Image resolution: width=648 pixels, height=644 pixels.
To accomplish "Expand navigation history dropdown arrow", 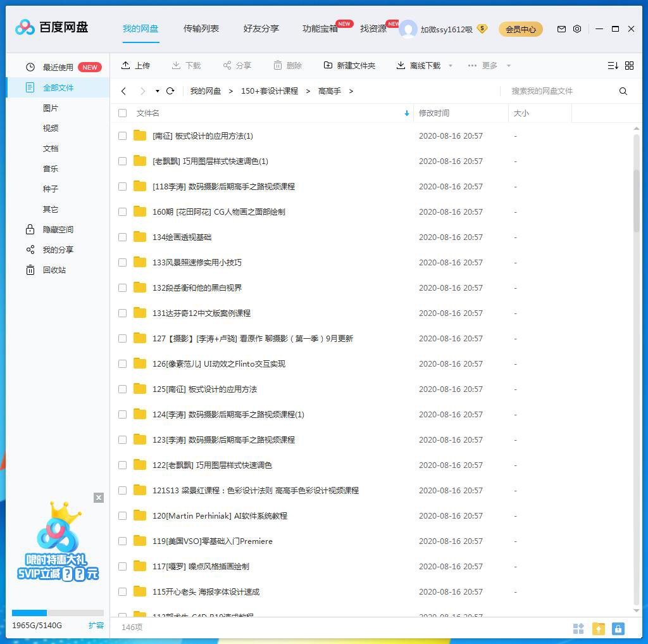I will click(x=157, y=91).
